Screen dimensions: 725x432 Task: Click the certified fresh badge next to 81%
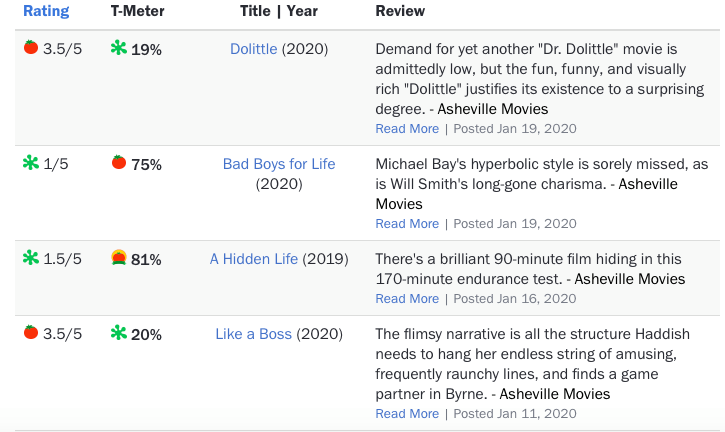click(119, 258)
